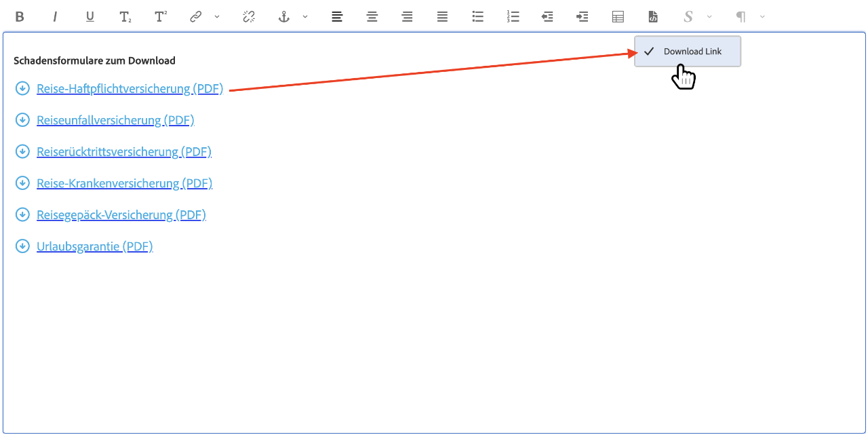Image resolution: width=868 pixels, height=435 pixels.
Task: Toggle bold formatting in the toolbar
Action: pos(20,17)
